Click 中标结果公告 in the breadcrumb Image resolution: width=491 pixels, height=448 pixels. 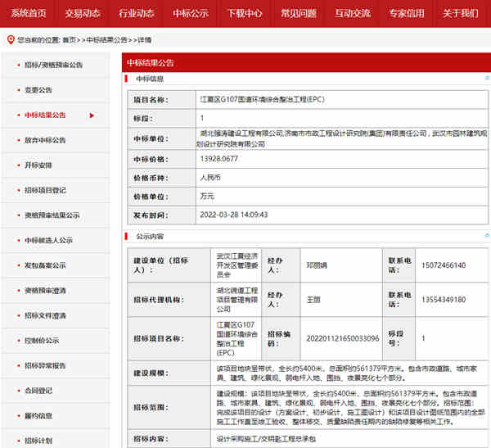coord(106,40)
